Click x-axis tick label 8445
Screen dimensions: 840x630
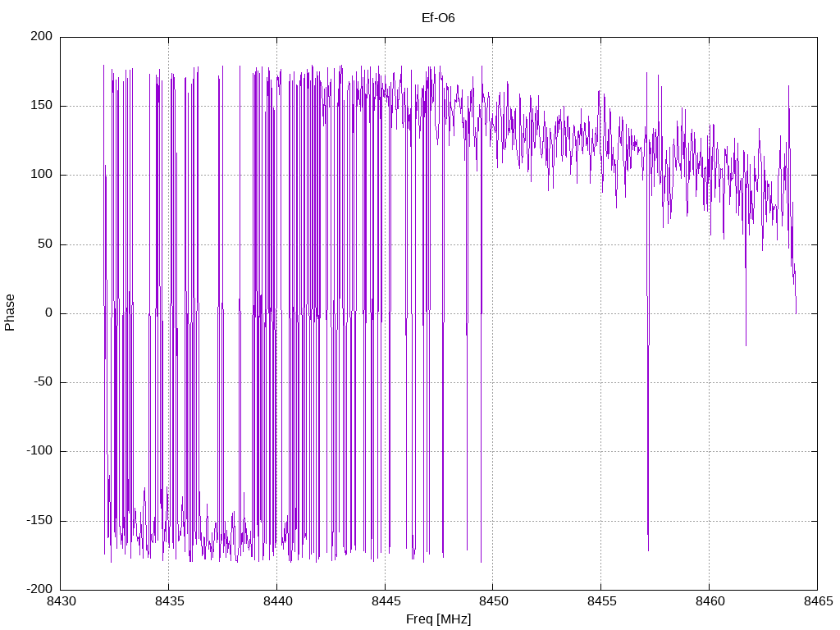pos(386,601)
